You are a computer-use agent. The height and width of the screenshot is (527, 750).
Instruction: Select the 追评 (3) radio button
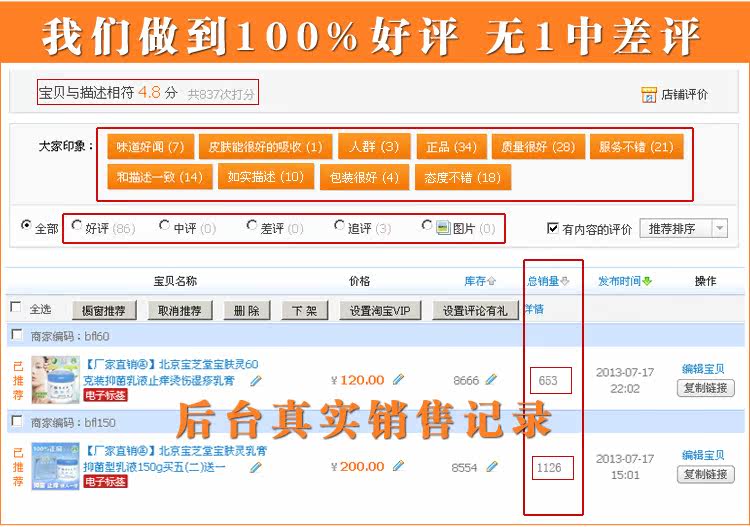[x=339, y=225]
